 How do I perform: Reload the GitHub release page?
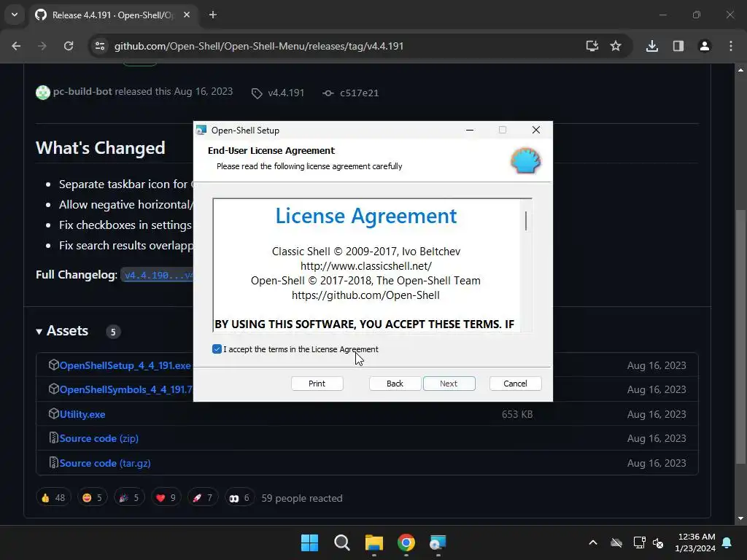coord(69,46)
